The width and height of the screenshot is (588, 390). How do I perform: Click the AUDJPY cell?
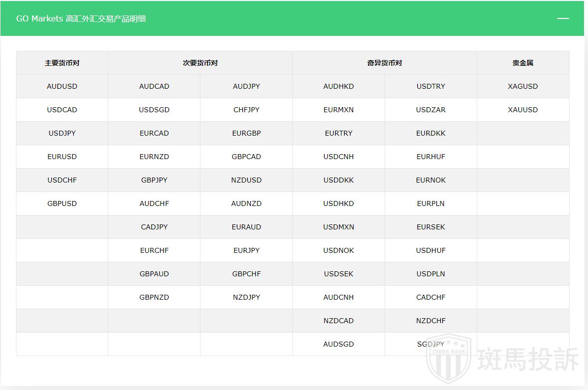pos(246,86)
